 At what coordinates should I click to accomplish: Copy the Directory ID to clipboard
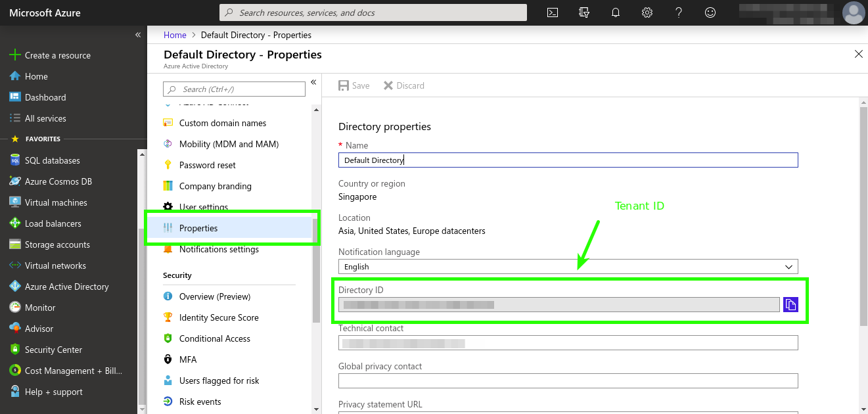click(790, 304)
